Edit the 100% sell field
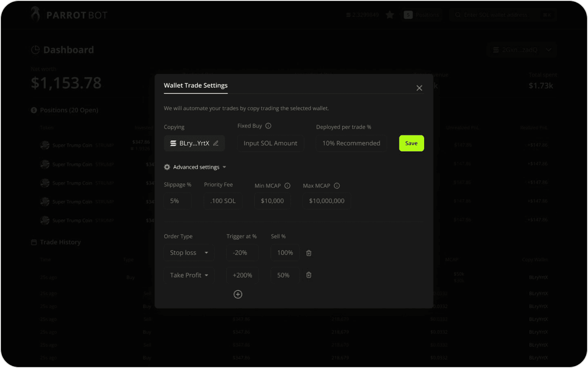 point(285,253)
